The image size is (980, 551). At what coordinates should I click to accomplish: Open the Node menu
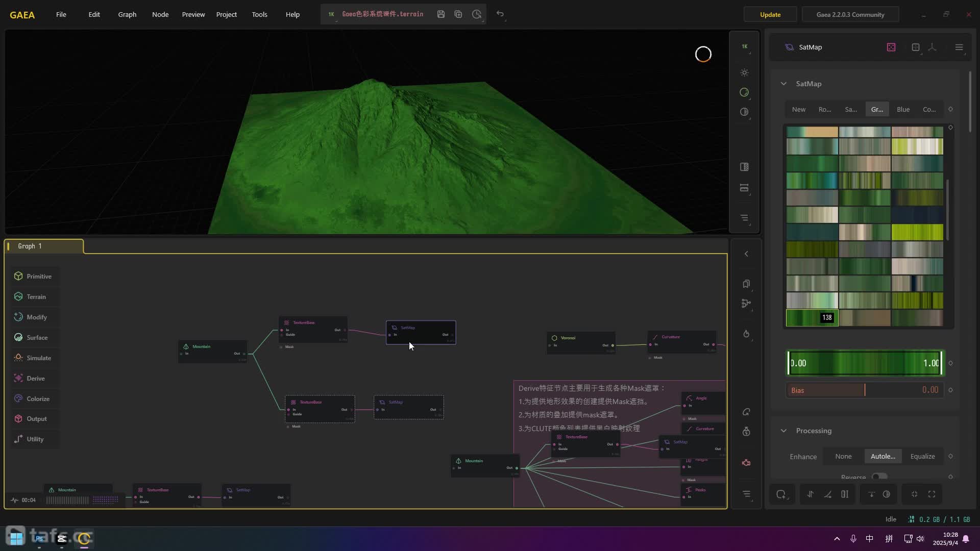click(160, 14)
